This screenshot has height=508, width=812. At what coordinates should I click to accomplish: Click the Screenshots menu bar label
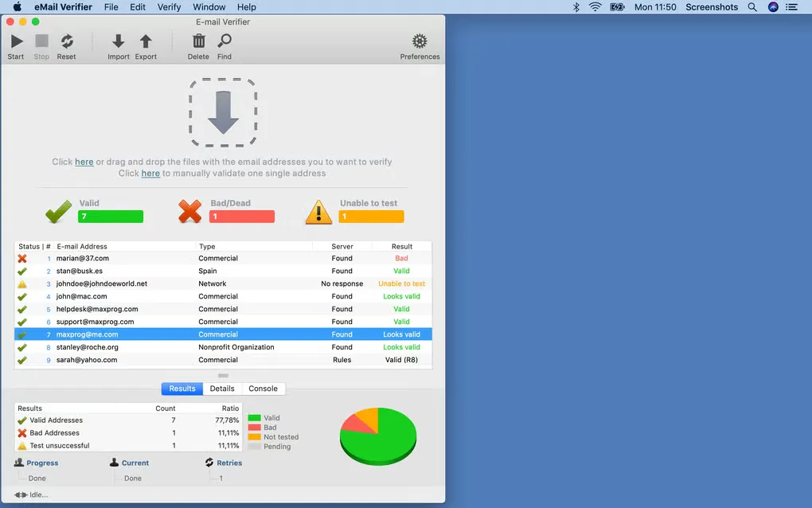(x=712, y=7)
